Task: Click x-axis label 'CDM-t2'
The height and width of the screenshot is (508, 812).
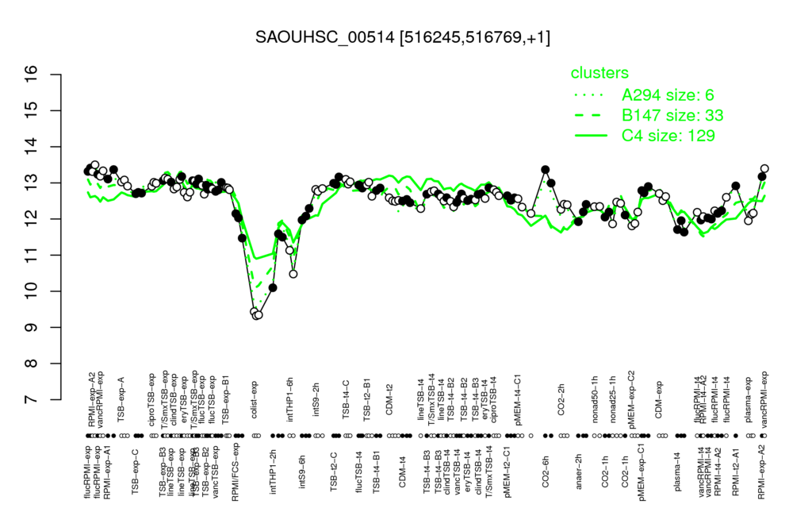Action: coord(389,400)
